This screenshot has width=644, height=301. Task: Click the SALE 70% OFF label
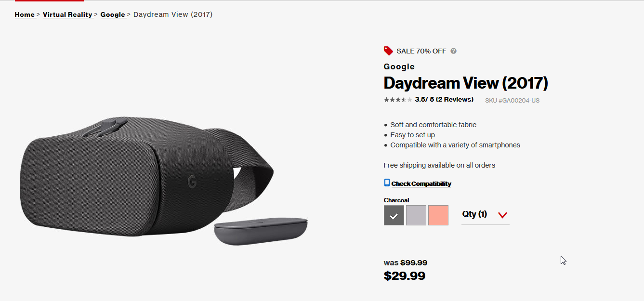[x=421, y=51]
